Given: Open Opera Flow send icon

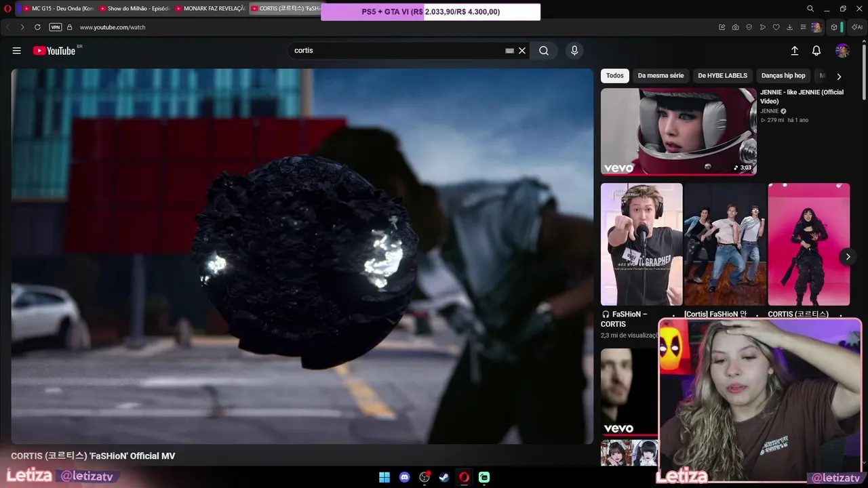Looking at the screenshot, I should tap(763, 27).
